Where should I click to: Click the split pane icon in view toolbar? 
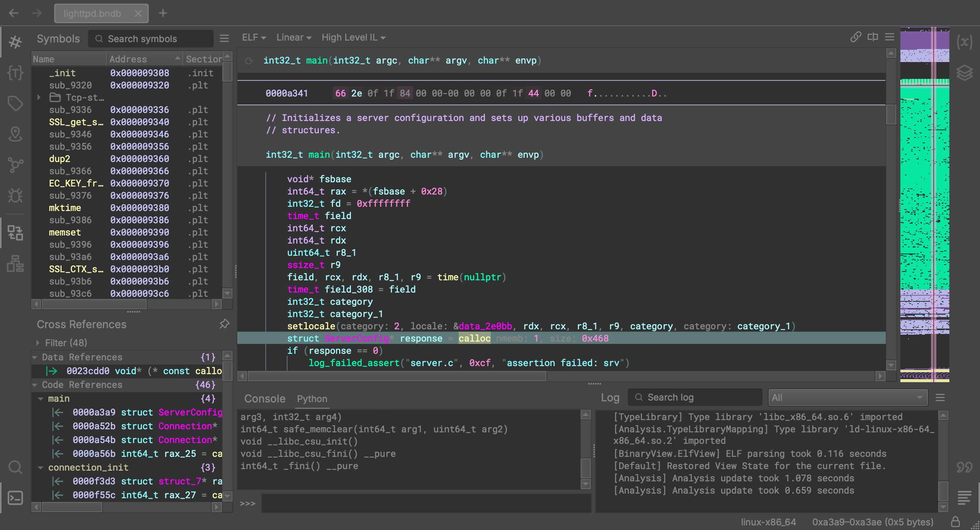873,37
